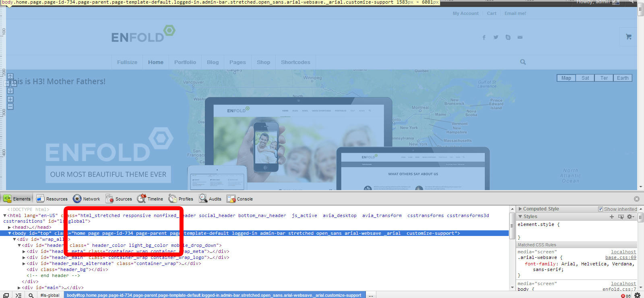
Task: Expand the Computed Style section
Action: (520, 209)
